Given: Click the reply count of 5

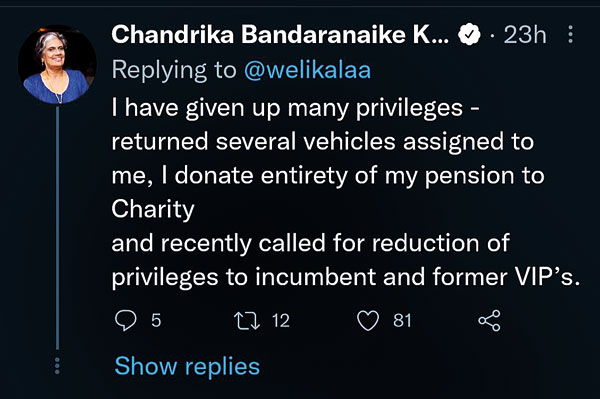Looking at the screenshot, I should 156,321.
